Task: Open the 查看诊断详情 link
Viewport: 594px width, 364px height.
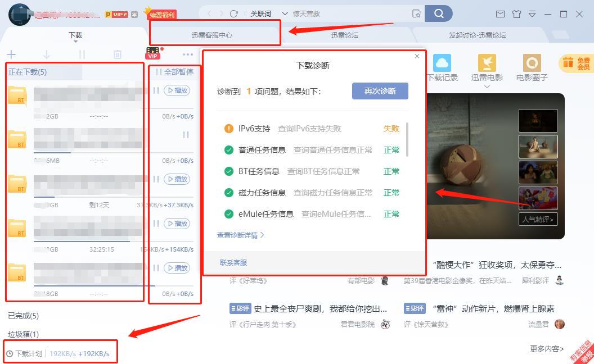Action: click(241, 235)
